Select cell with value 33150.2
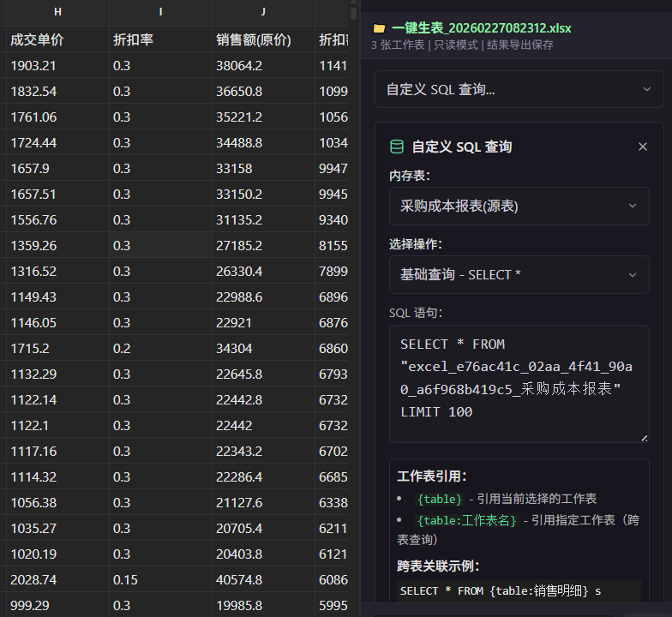This screenshot has width=672, height=617. pos(264,194)
